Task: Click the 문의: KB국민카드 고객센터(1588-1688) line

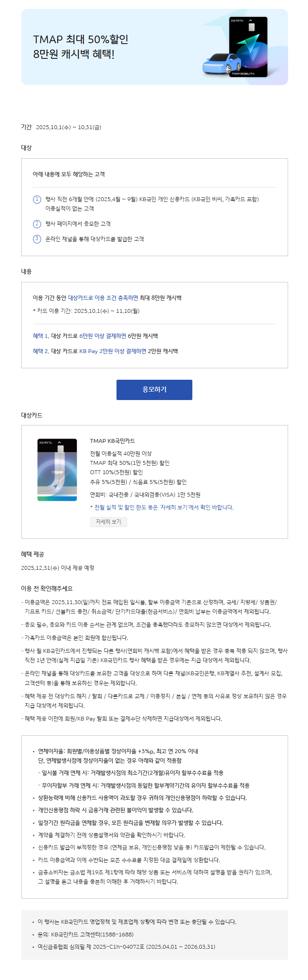Action: pyautogui.click(x=86, y=934)
